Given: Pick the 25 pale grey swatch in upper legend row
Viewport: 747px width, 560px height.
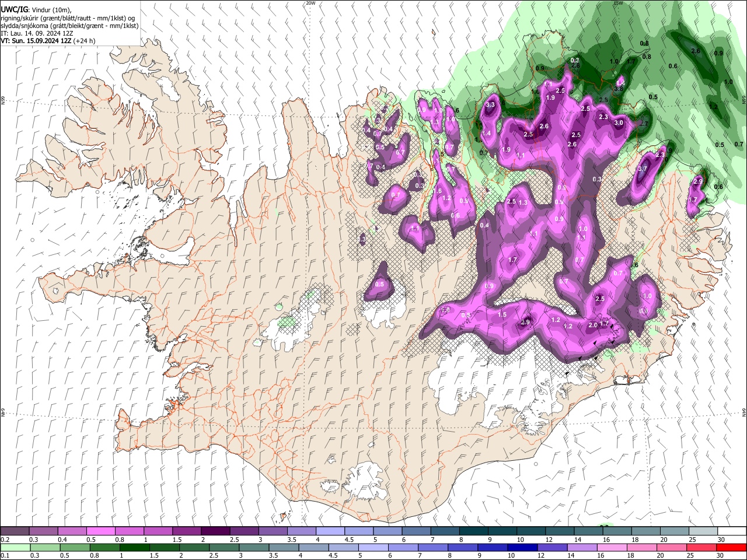Looking at the screenshot, I should (704, 531).
